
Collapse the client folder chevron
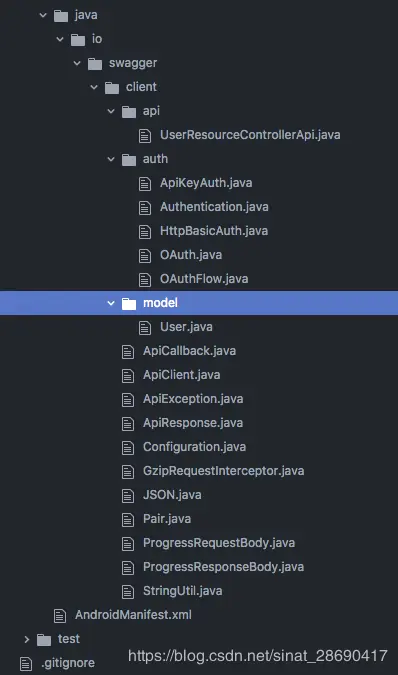coord(94,87)
